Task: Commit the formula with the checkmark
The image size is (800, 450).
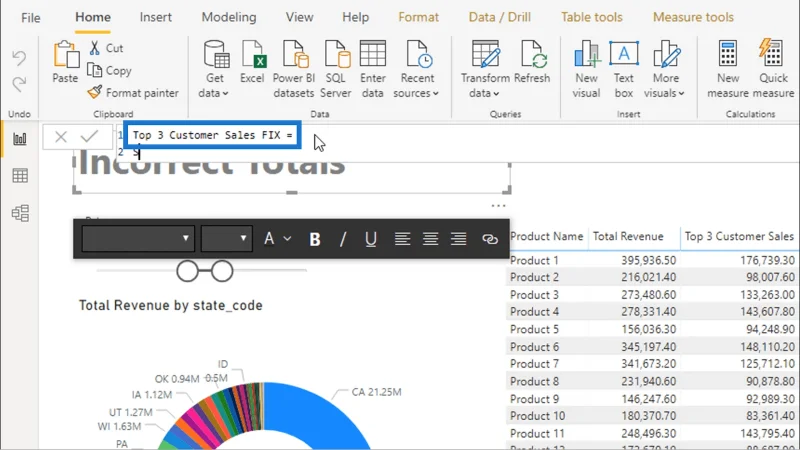Action: coord(89,136)
